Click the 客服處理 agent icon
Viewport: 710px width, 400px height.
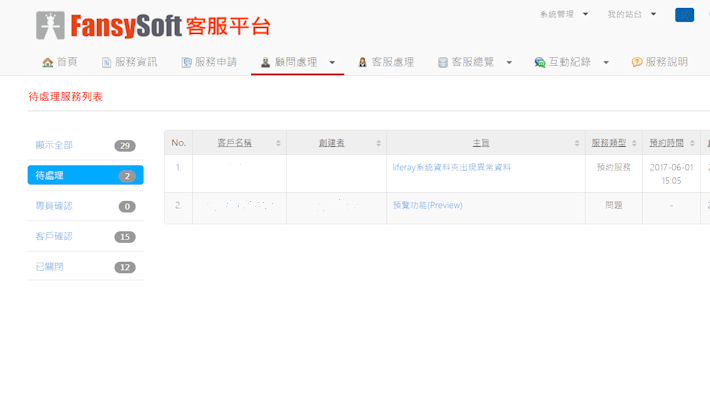pyautogui.click(x=362, y=62)
